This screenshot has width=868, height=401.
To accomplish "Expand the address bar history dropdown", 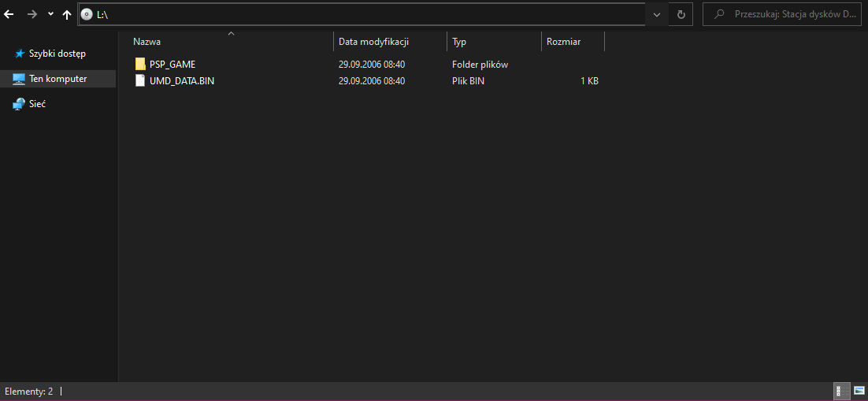I will 657,15.
